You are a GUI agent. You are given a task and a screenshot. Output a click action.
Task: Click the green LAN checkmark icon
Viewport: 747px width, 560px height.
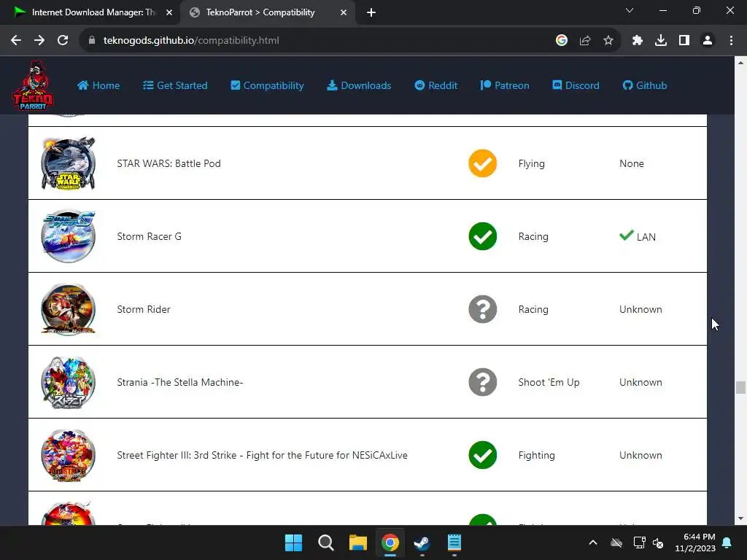pos(626,236)
